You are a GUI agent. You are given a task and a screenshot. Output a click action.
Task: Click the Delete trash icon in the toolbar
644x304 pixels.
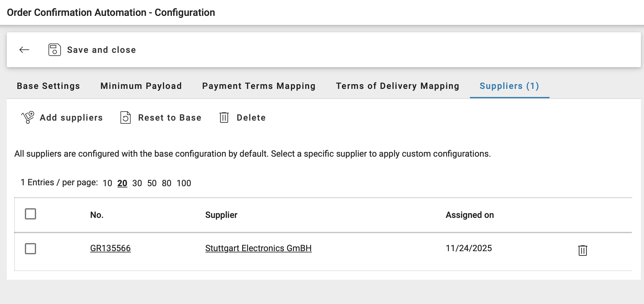coord(224,118)
